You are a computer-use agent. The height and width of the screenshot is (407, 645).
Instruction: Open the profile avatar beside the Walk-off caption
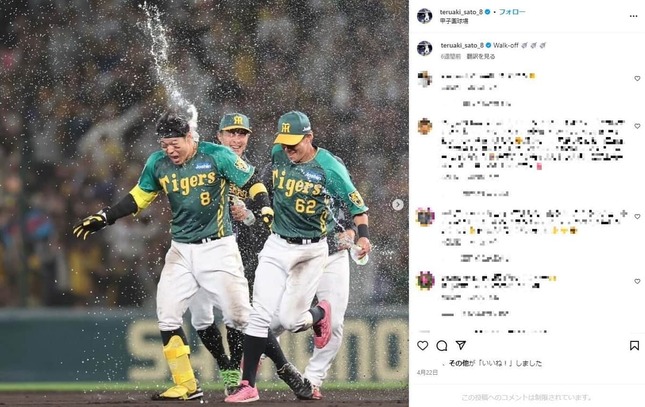(x=425, y=48)
